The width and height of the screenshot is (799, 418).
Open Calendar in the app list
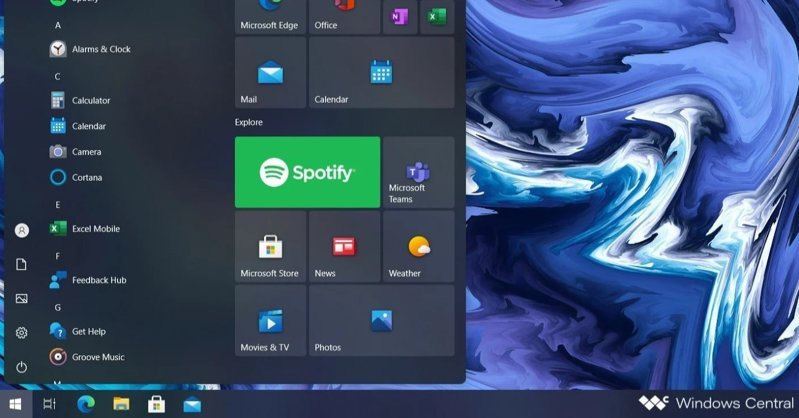(78, 126)
